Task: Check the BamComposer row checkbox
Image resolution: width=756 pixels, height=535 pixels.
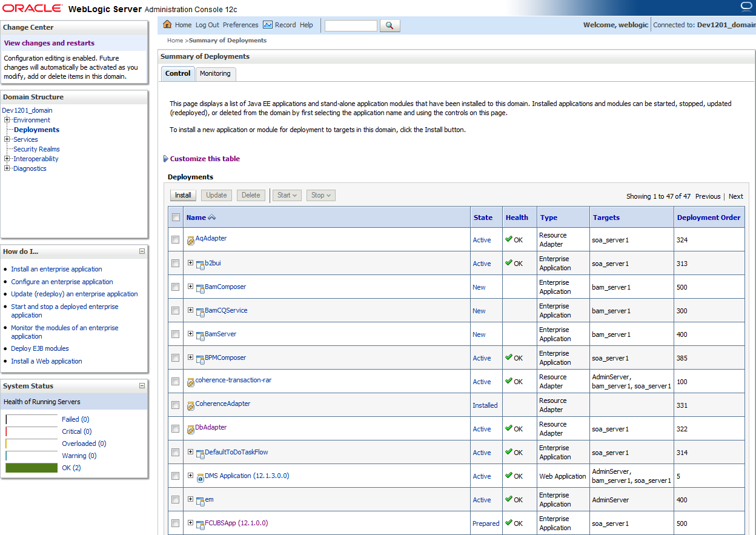Action: (176, 287)
